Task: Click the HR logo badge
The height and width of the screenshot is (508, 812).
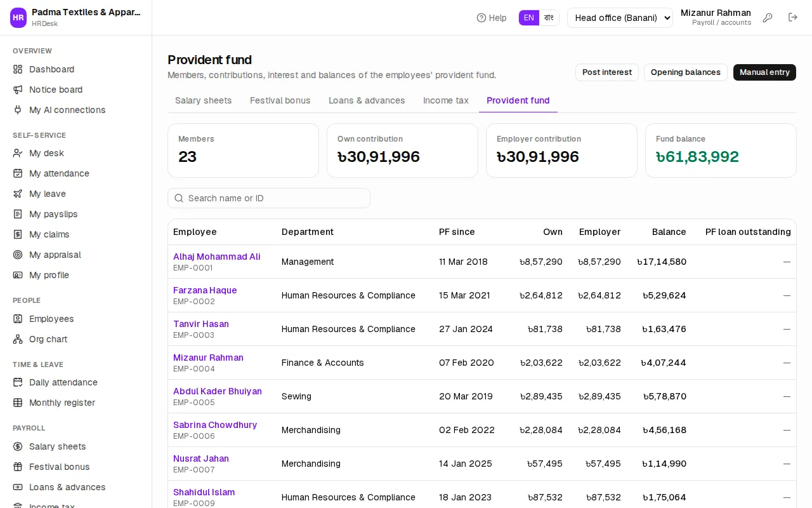Action: coord(18,18)
